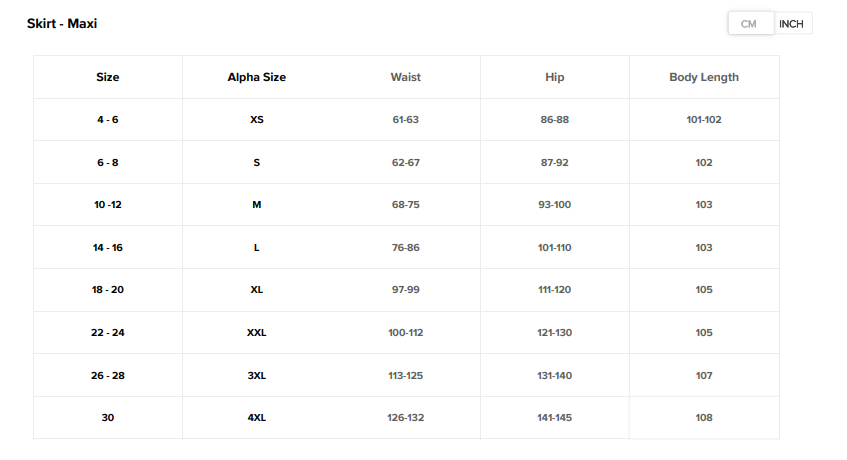Click the Size column header
Viewport: 847px width, 460px height.
click(x=108, y=77)
